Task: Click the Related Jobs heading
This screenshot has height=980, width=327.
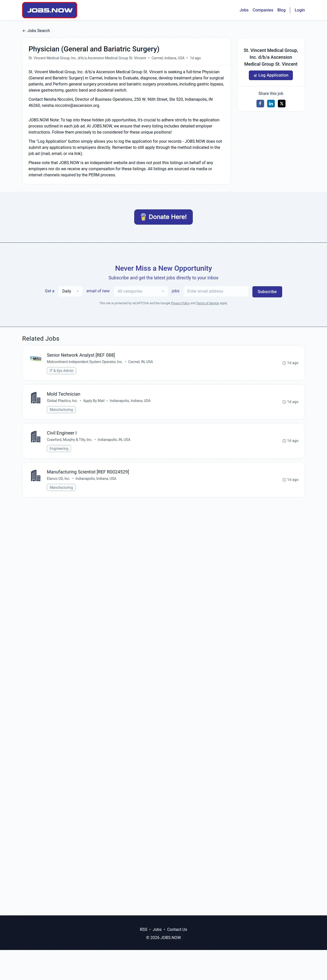Action: [41, 339]
